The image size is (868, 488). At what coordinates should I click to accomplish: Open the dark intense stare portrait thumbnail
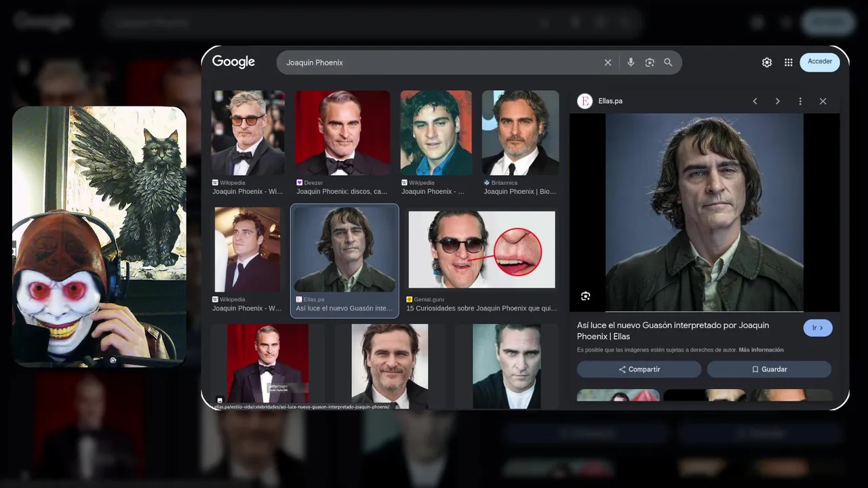[x=507, y=366]
